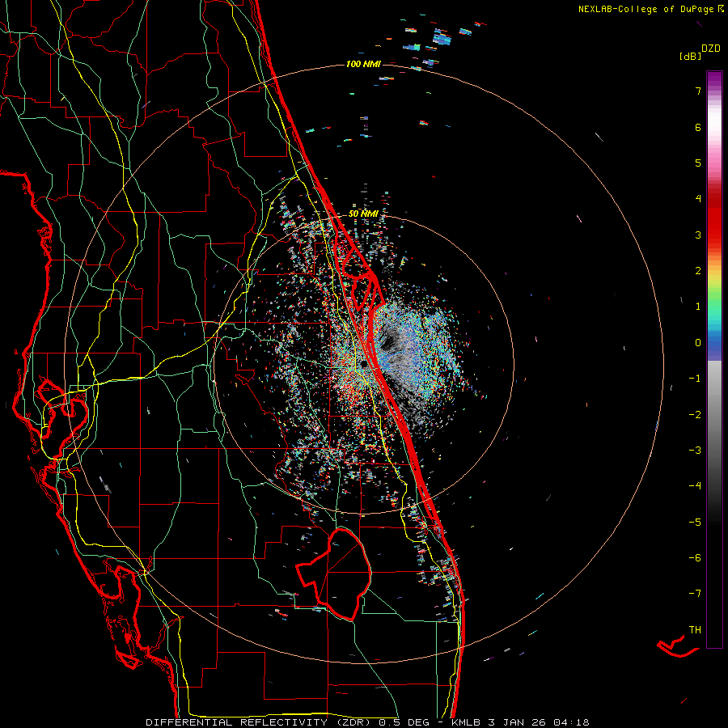728x728 pixels.
Task: Click the DZD legend title
Action: click(710, 49)
